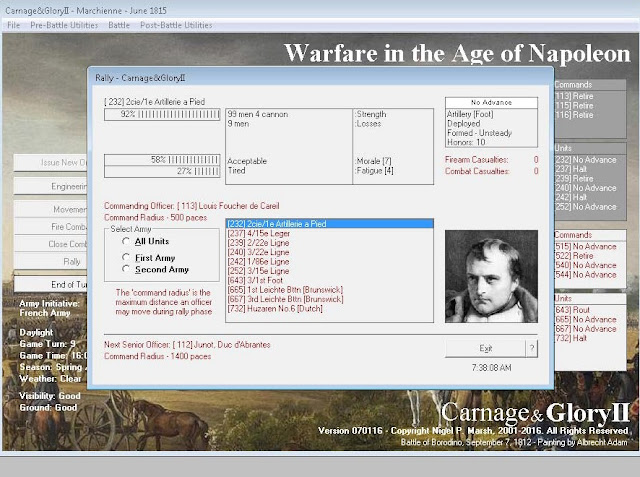
Task: Select unit [240] 3/22e Ligne
Action: point(329,252)
